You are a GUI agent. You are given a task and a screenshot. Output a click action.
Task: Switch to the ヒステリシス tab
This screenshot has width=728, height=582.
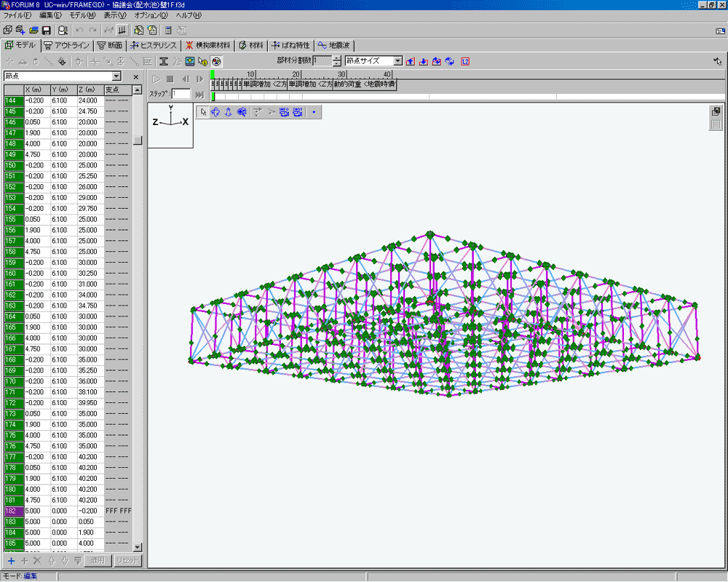153,45
